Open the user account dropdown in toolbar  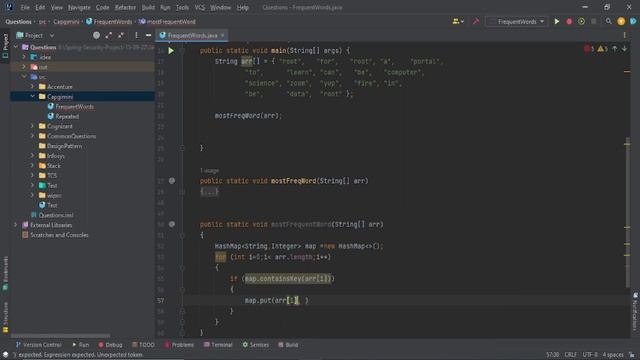point(458,21)
